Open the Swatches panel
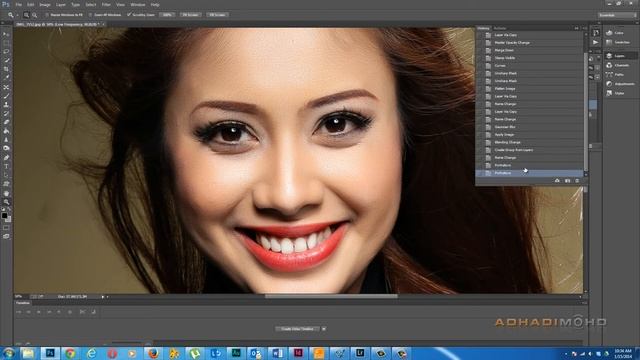Screen dimensions: 640x360 pyautogui.click(x=617, y=42)
